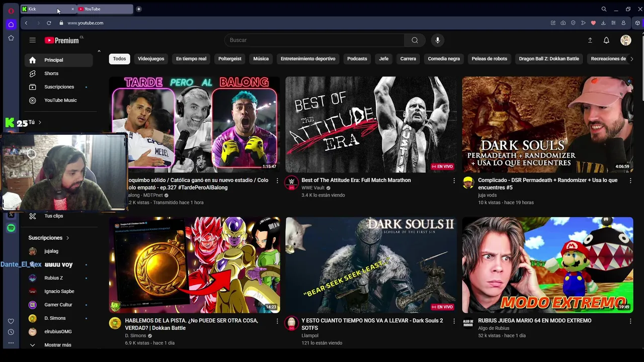This screenshot has height=362, width=644.
Task: Switch to the Kick browser tab
Action: (x=45, y=9)
